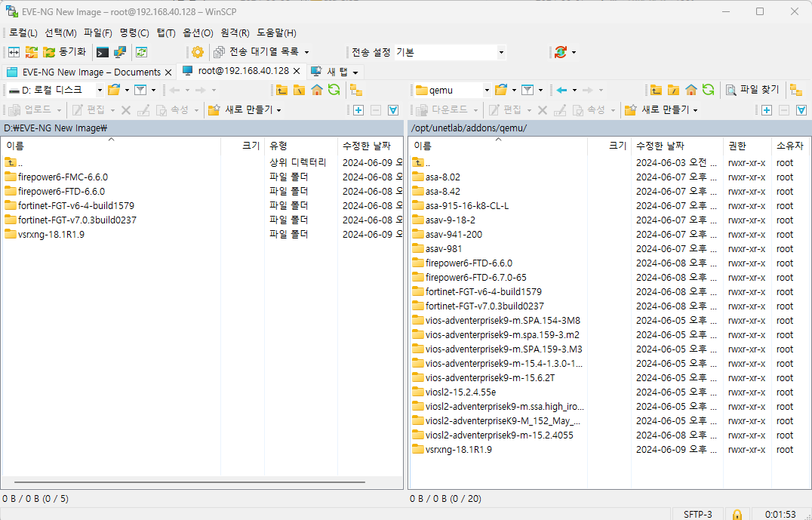Viewport: 812px width, 520px height.
Task: Go to remote parent directory icon
Action: tap(656, 90)
